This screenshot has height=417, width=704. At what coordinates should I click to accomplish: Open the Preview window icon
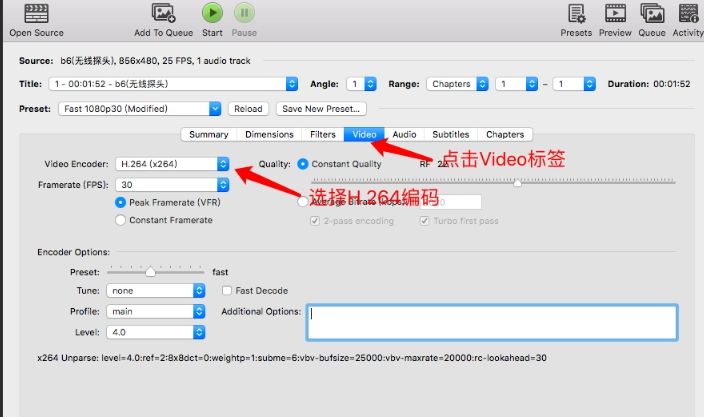click(x=615, y=13)
